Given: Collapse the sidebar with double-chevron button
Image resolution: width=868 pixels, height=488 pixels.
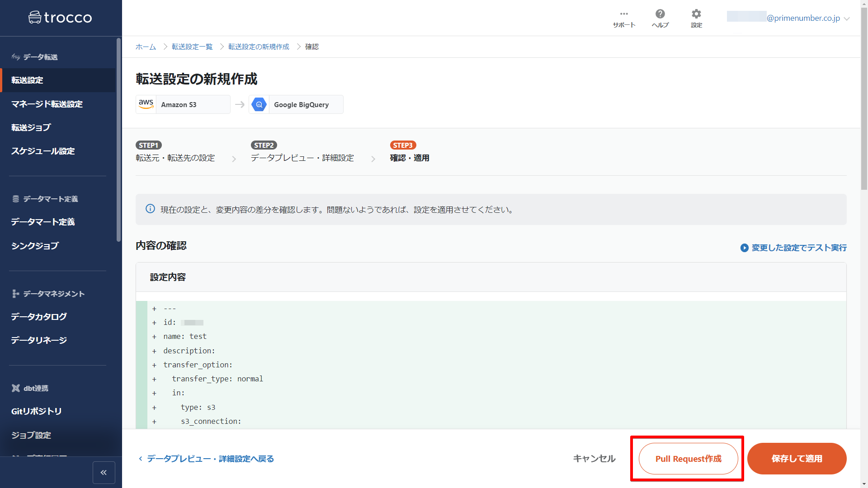Looking at the screenshot, I should 104,472.
